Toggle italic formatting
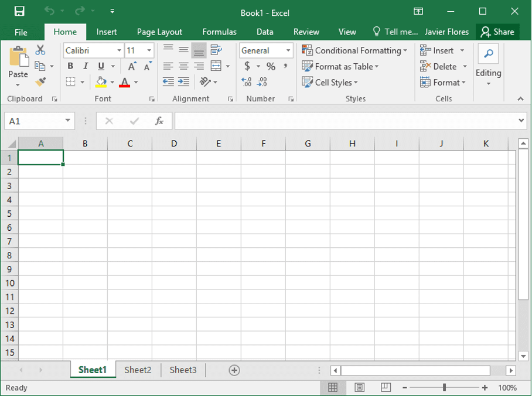Image resolution: width=532 pixels, height=396 pixels. [85, 66]
